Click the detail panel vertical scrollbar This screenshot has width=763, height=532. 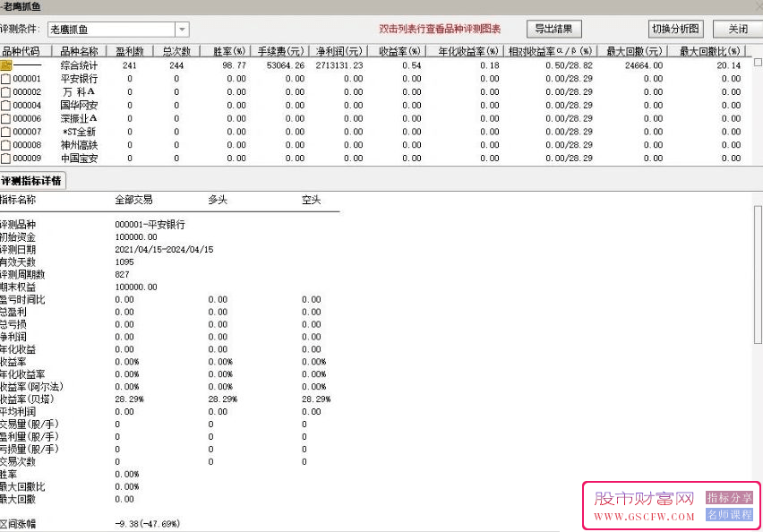pos(758,275)
